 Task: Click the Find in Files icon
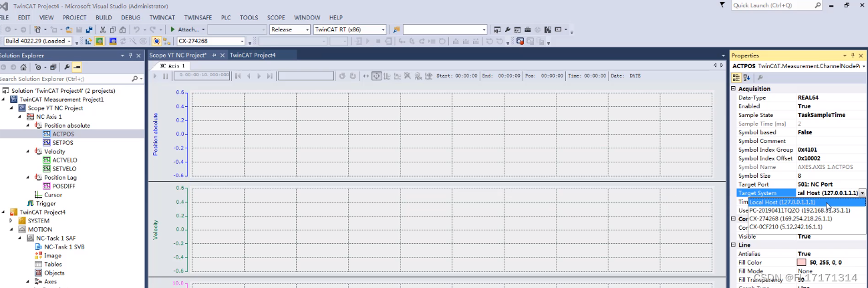coord(396,29)
